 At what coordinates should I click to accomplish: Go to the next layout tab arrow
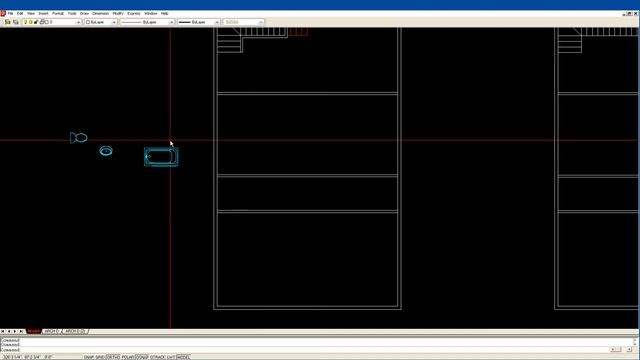click(x=15, y=331)
